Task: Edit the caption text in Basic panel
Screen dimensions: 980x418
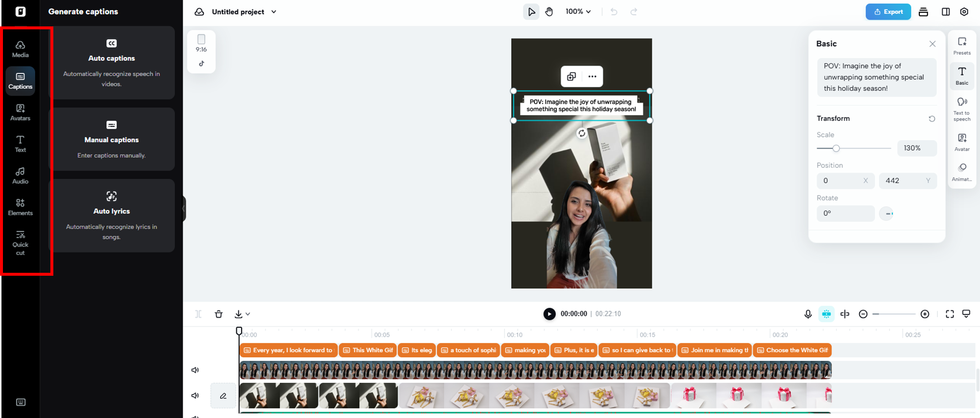Action: pyautogui.click(x=877, y=77)
